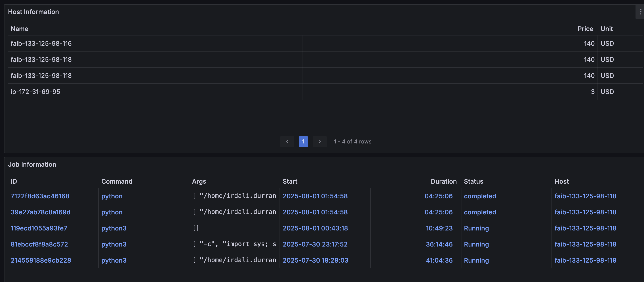Click python3 command of job 119ecd1055a93fe7
The image size is (644, 282).
tap(114, 228)
